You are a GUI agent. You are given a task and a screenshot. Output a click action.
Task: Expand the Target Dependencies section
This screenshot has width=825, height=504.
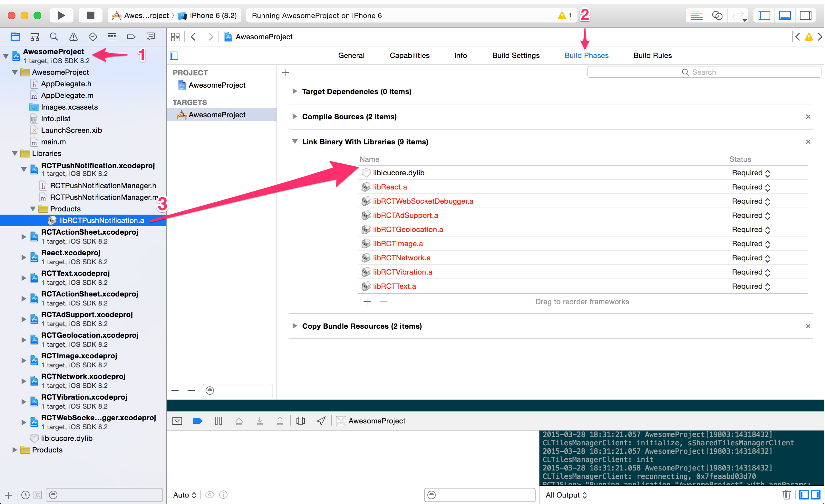[x=294, y=92]
